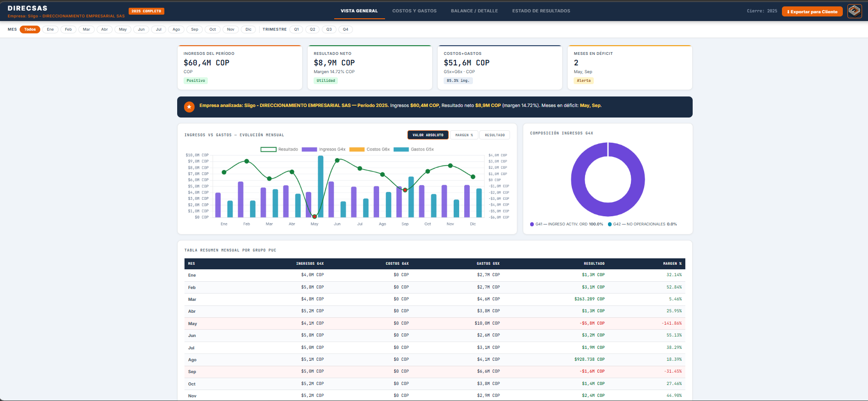This screenshot has width=868, height=401.
Task: Switch to Costos y Gastos tab
Action: 414,11
